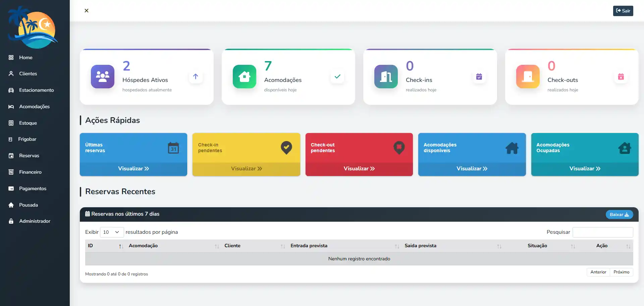Screen dimensions: 644x306
Task: Go to Frigobar menu item
Action: pos(27,139)
